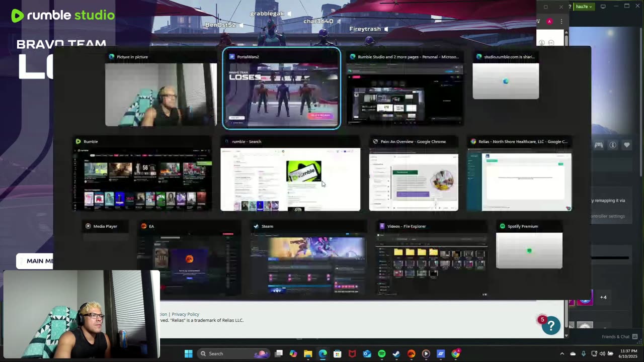Screen dimensions: 644x362
Task: Show hidden system tray icons
Action: [562, 353]
